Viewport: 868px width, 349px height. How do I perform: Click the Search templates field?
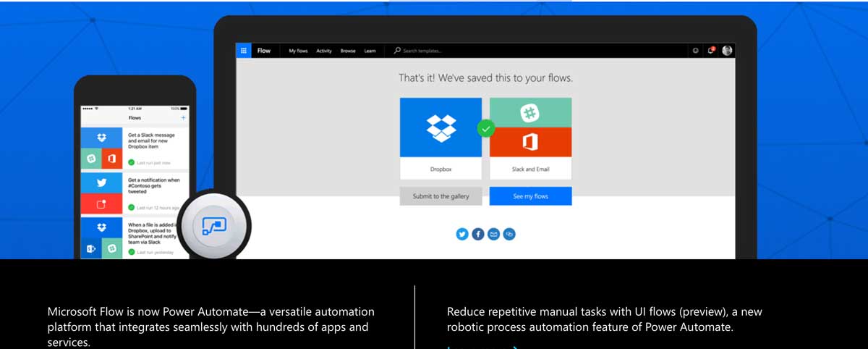pos(422,51)
